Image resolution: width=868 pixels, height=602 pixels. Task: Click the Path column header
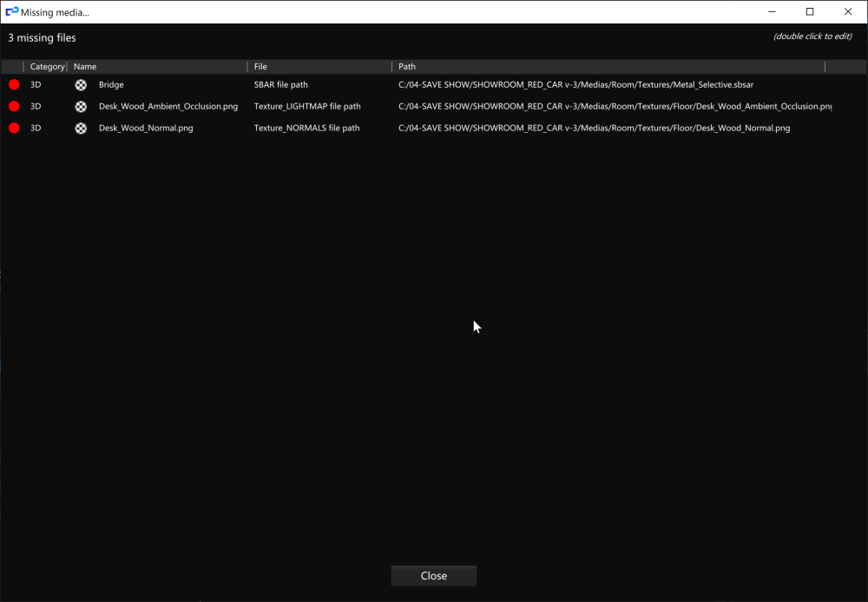[406, 66]
